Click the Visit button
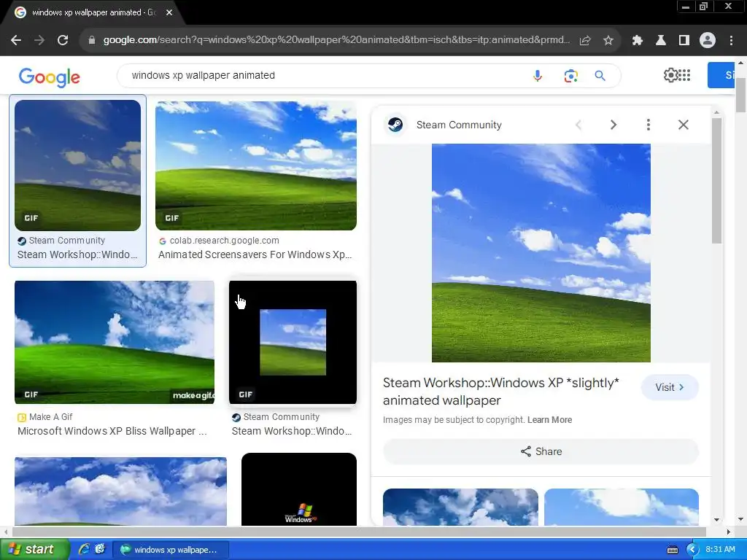The image size is (747, 560). click(670, 387)
